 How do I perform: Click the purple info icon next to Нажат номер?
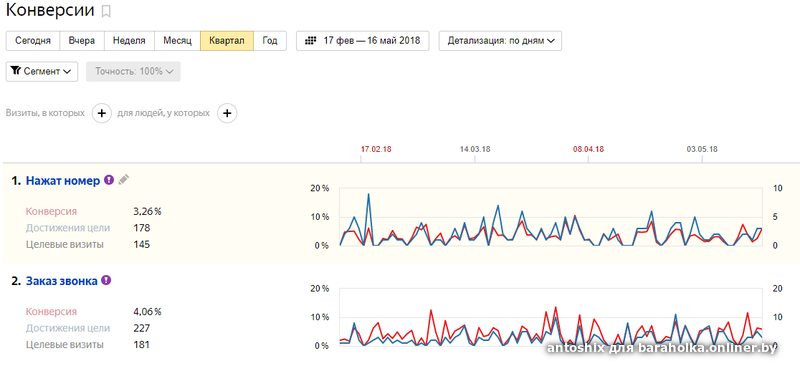coord(109,180)
